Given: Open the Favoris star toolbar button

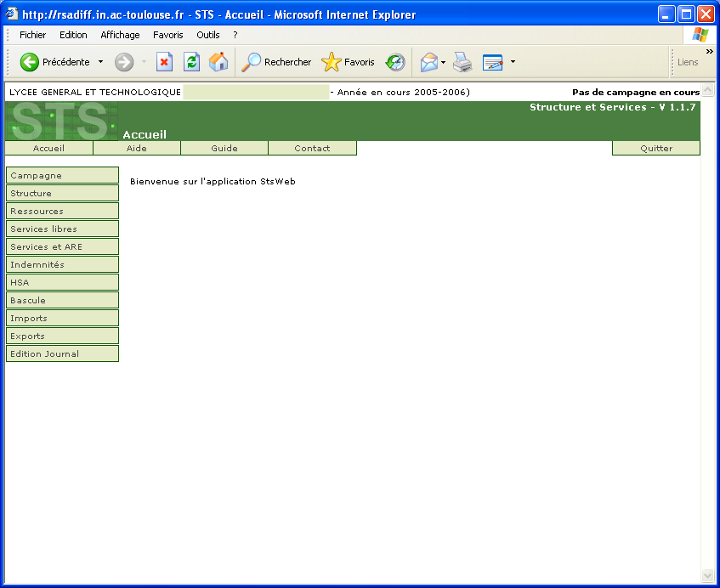Looking at the screenshot, I should click(x=348, y=62).
